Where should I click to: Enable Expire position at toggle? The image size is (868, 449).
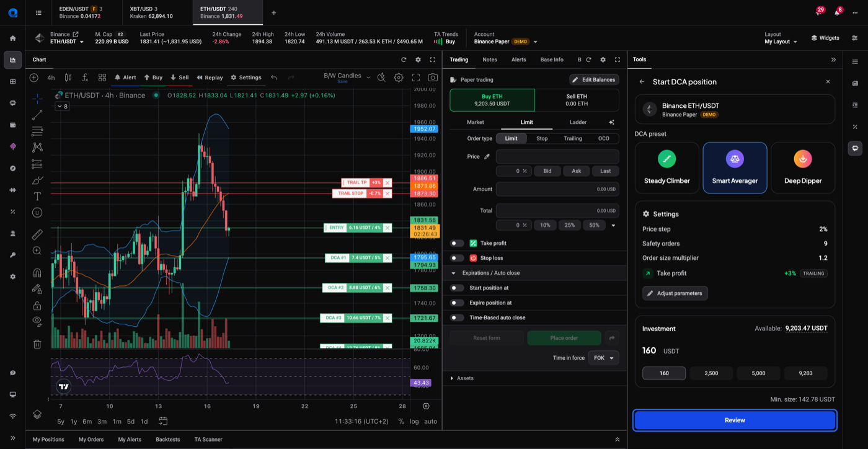pos(457,303)
